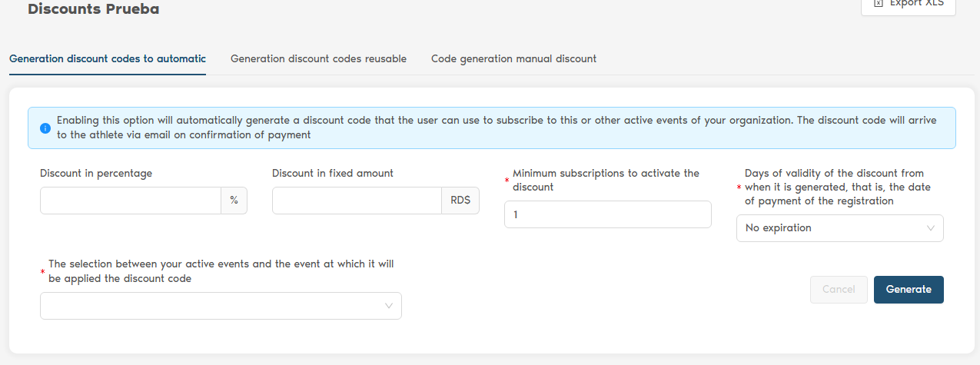Screen dimensions: 980x365
Task: Switch to Generation discount codes reusable tab
Action: (x=318, y=58)
